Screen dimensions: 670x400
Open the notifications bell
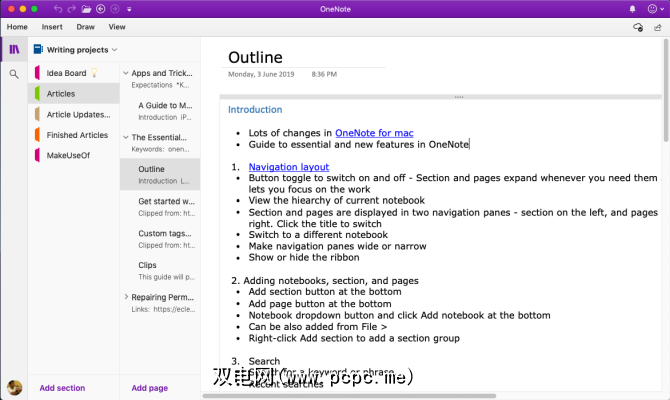coord(634,8)
